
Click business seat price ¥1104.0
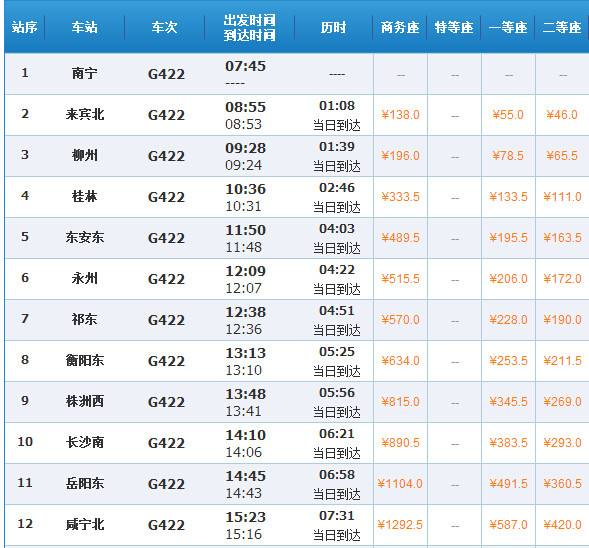(400, 483)
